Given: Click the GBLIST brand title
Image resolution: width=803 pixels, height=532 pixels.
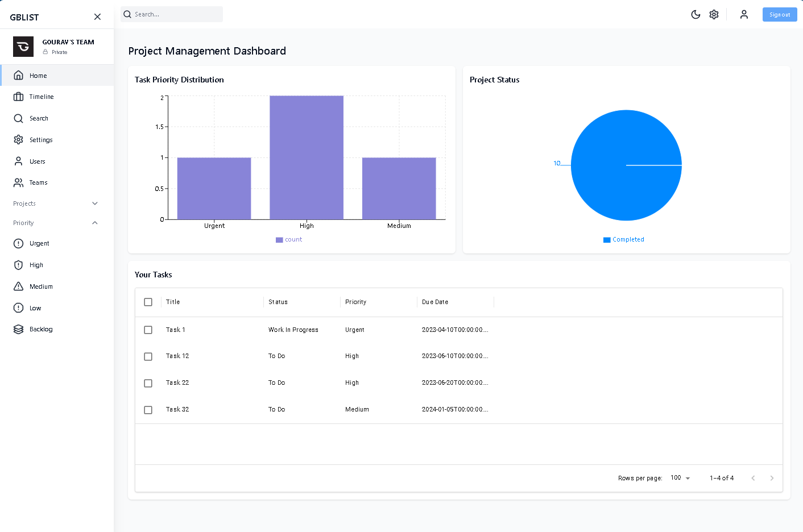Looking at the screenshot, I should coord(24,17).
